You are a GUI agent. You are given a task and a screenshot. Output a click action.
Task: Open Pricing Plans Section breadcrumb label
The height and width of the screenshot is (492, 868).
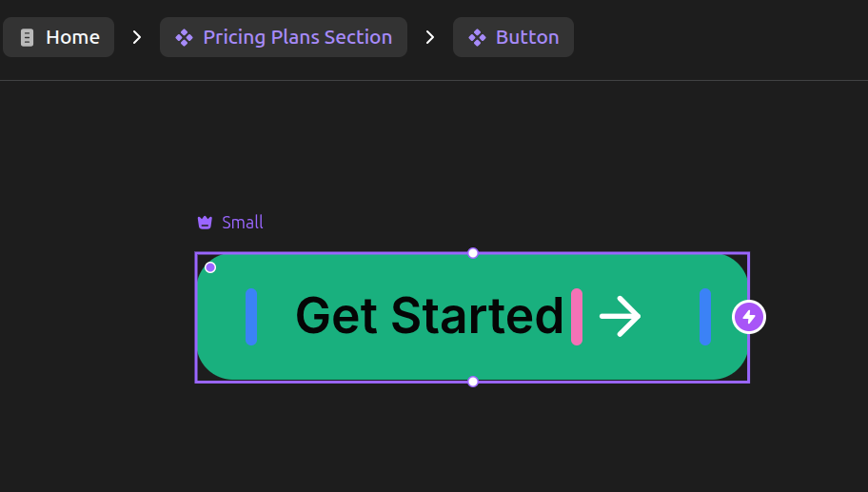coord(297,37)
